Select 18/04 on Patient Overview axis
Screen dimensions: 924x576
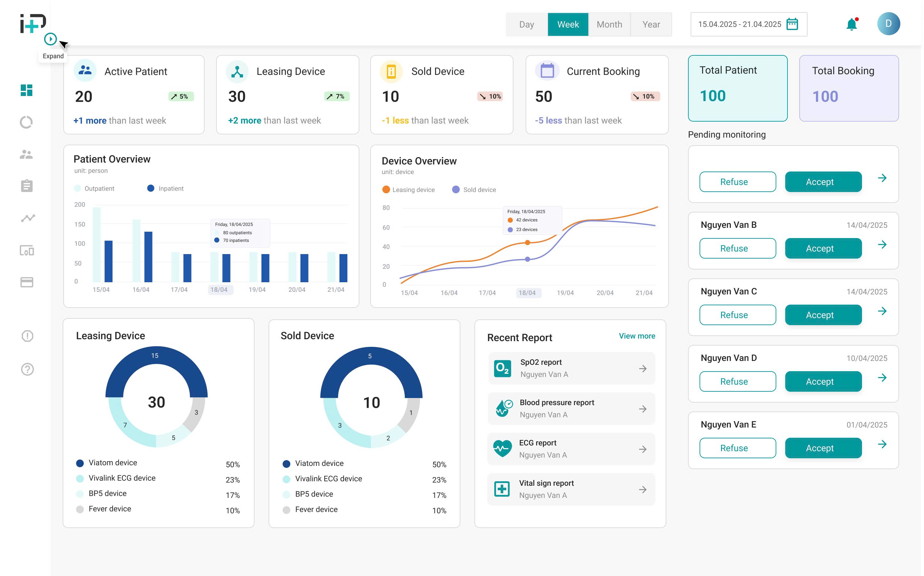tap(220, 290)
